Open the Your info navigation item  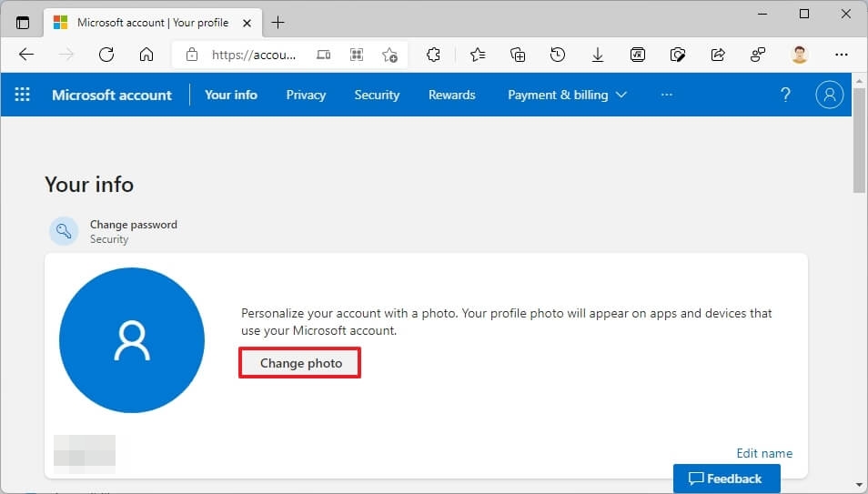tap(231, 95)
